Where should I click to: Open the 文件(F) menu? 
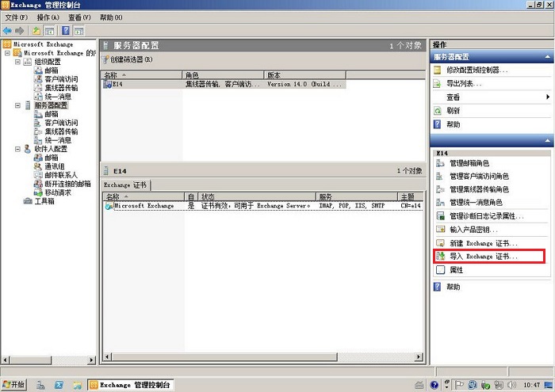click(16, 17)
